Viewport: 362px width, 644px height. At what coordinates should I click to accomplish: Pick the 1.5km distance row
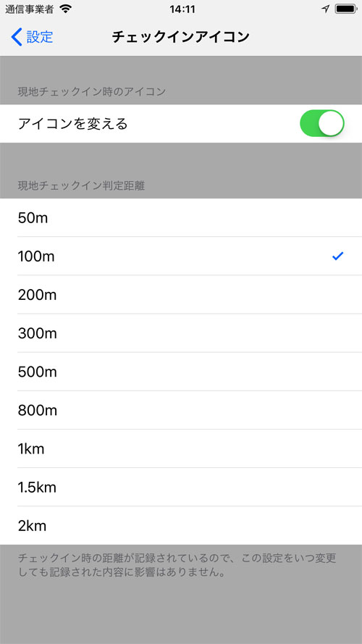[x=181, y=487]
